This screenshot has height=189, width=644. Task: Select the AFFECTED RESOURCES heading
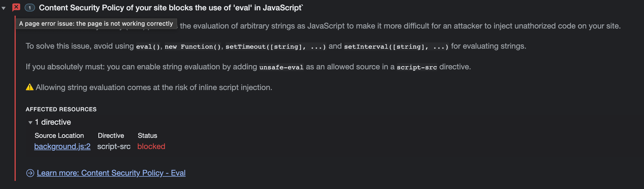(61, 109)
